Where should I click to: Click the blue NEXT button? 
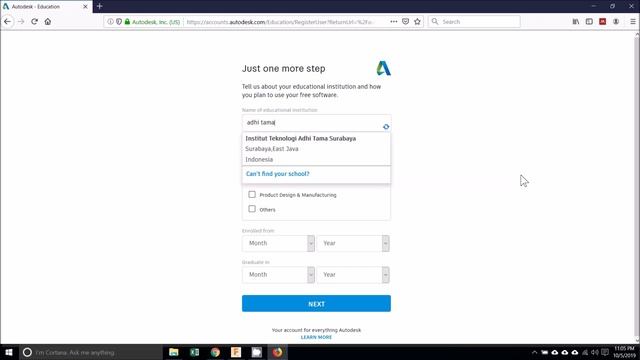(x=316, y=304)
